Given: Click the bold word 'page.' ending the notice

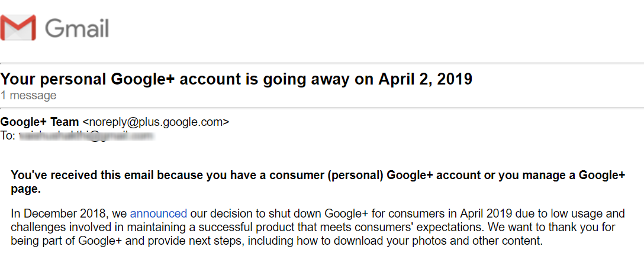Looking at the screenshot, I should point(26,190).
